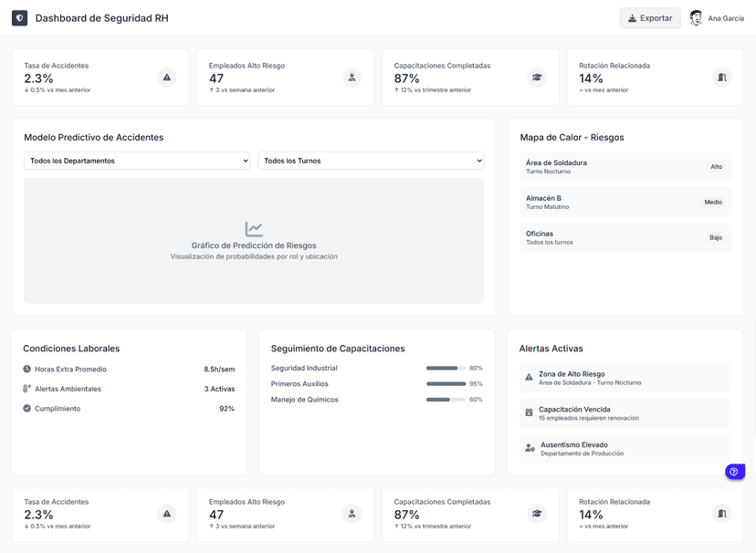
Task: Open the Todos los Departamentos dropdown
Action: (x=137, y=161)
